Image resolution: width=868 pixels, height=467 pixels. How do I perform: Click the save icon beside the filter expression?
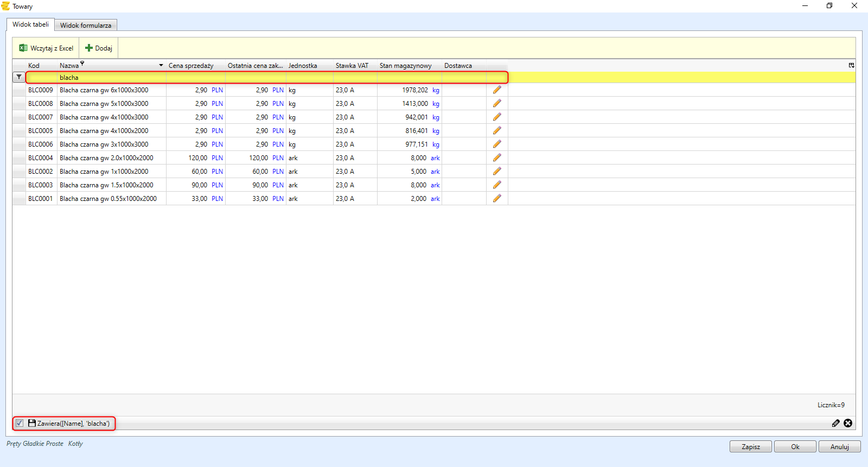click(32, 423)
